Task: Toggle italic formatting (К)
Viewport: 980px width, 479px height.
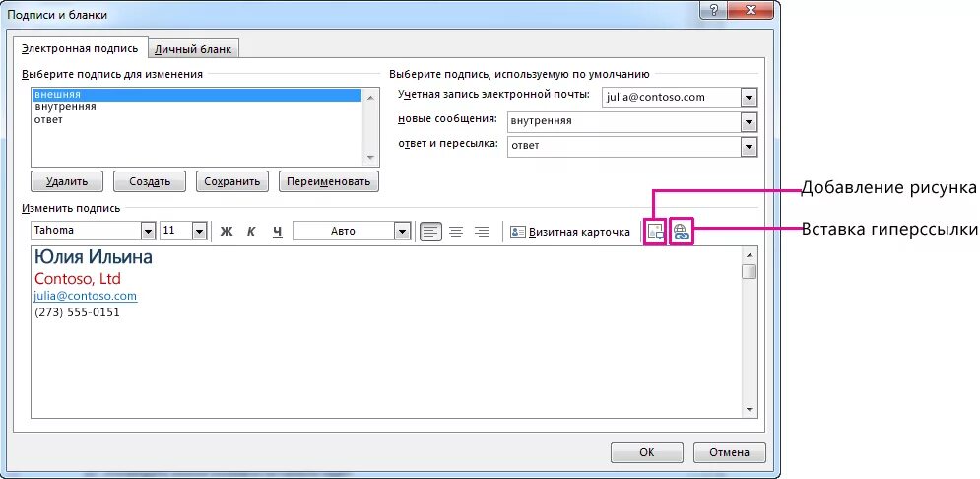Action: click(x=251, y=232)
